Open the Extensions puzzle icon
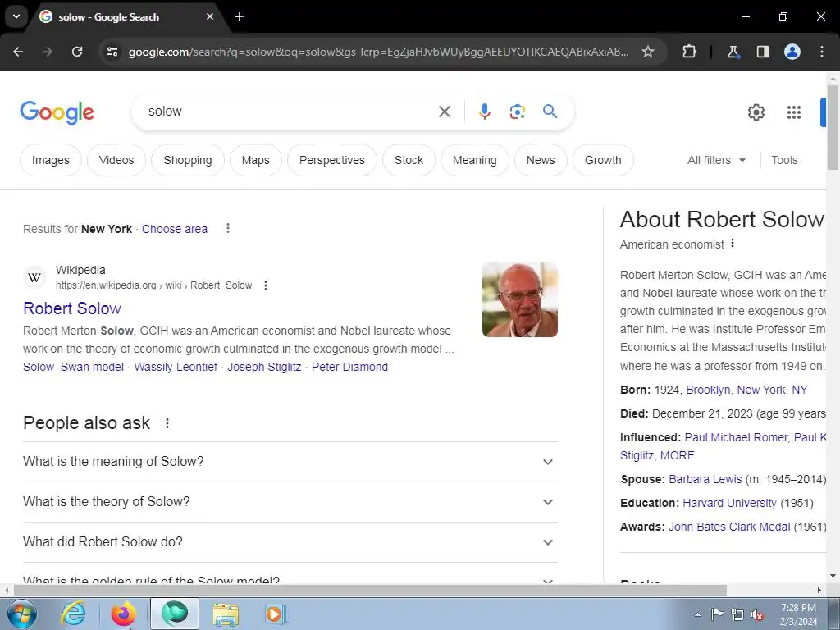Image resolution: width=840 pixels, height=630 pixels. [689, 52]
